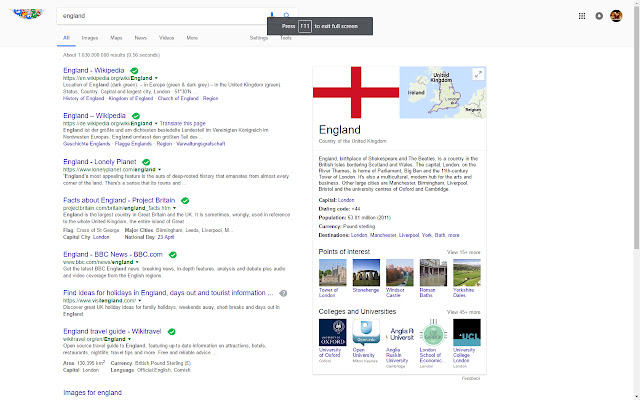Click View 15+ more for Points of interest
Image resolution: width=640 pixels, height=400 pixels.
(463, 252)
